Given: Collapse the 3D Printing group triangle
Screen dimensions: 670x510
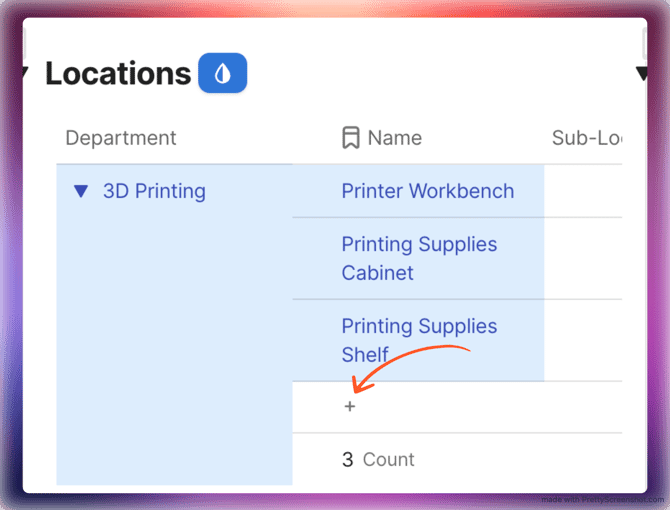Looking at the screenshot, I should coord(81,191).
